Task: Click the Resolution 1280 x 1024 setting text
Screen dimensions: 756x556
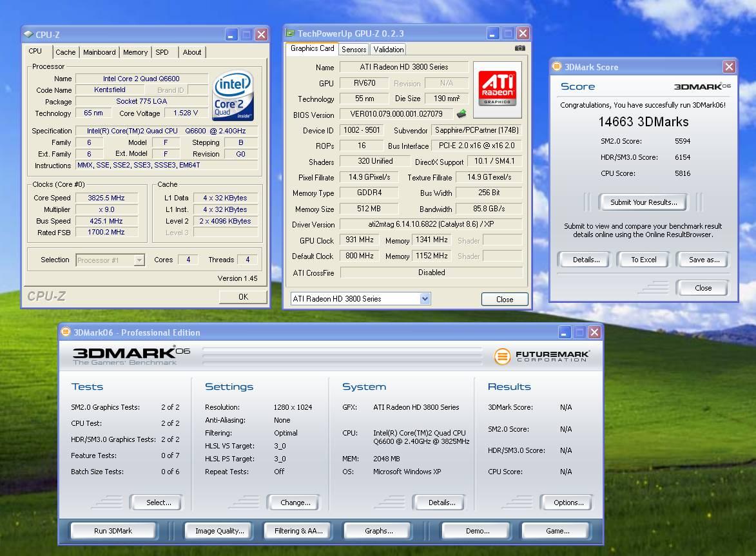Action: pos(293,407)
